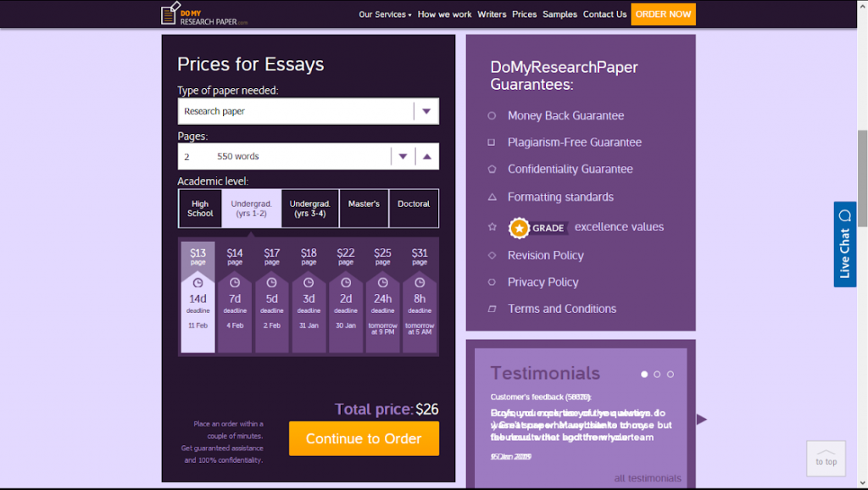The width and height of the screenshot is (868, 490).
Task: Open the Revision Policy link
Action: [x=546, y=255]
